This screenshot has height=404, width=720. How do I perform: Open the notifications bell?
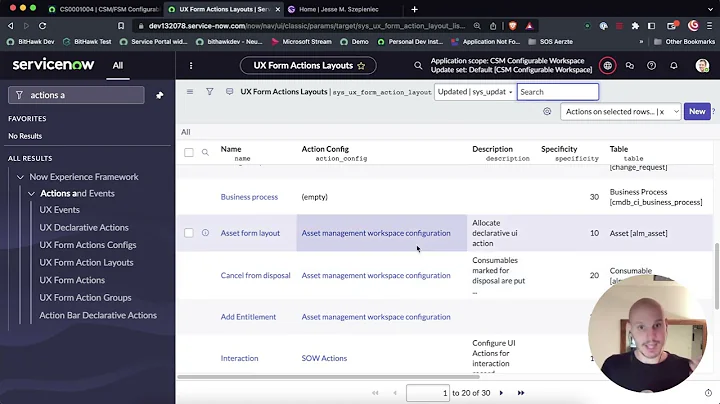coord(674,66)
